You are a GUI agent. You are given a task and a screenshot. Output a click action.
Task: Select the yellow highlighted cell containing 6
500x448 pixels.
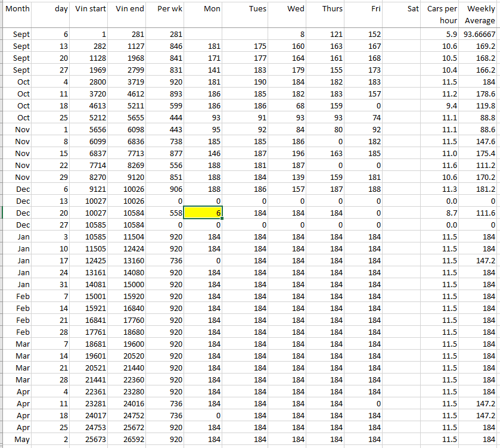click(203, 213)
